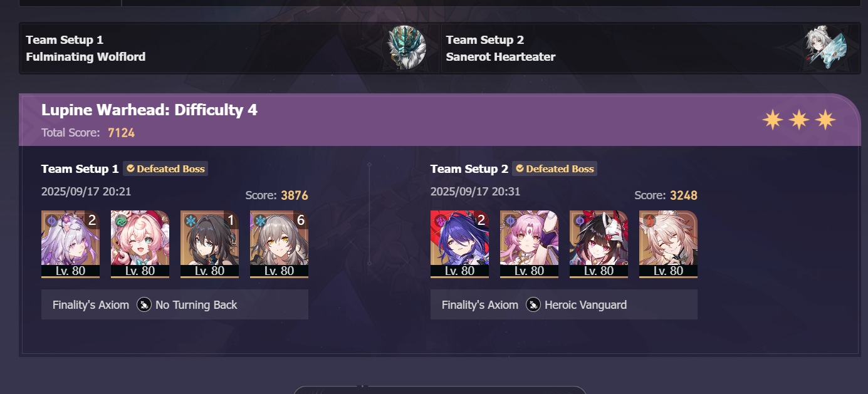This screenshot has width=868, height=394.
Task: Click the three-star rating icons
Action: point(799,120)
